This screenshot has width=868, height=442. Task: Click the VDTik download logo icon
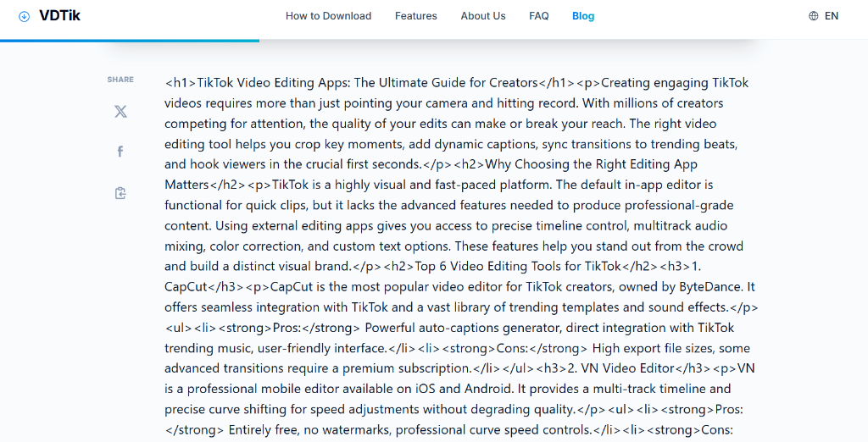click(x=24, y=17)
